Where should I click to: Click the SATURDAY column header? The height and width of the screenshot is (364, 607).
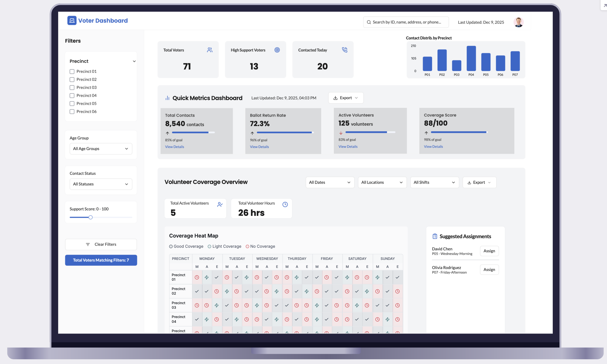tap(357, 259)
